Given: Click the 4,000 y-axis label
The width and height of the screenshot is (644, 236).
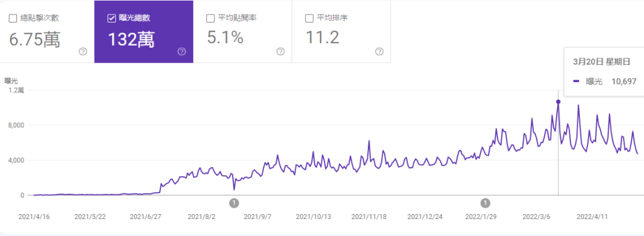Looking at the screenshot, I should coord(16,160).
